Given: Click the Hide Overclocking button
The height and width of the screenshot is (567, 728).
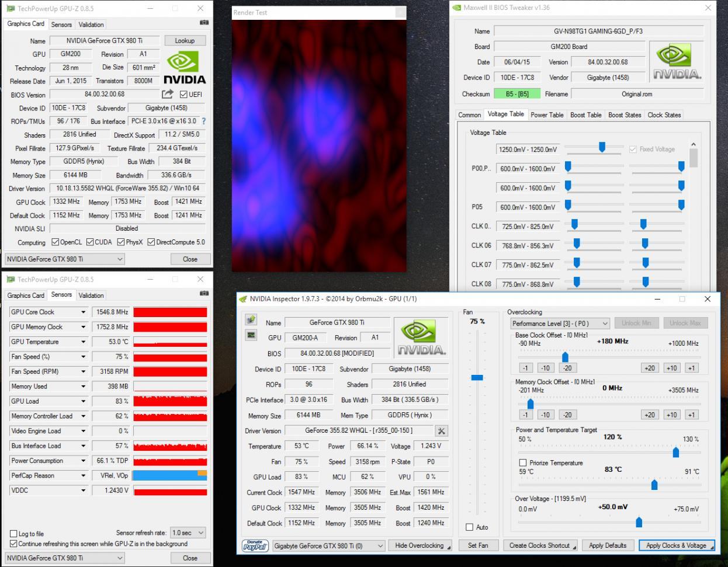Looking at the screenshot, I should point(421,545).
